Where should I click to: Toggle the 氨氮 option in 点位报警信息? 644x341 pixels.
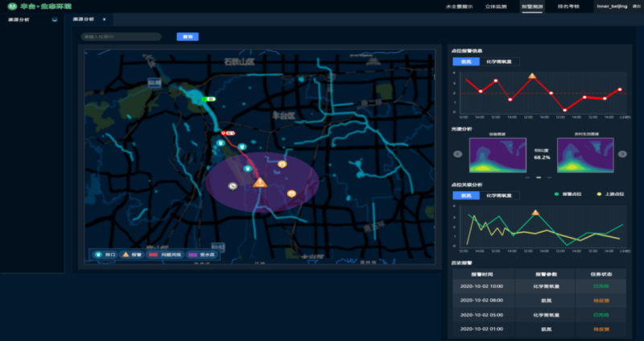point(466,61)
